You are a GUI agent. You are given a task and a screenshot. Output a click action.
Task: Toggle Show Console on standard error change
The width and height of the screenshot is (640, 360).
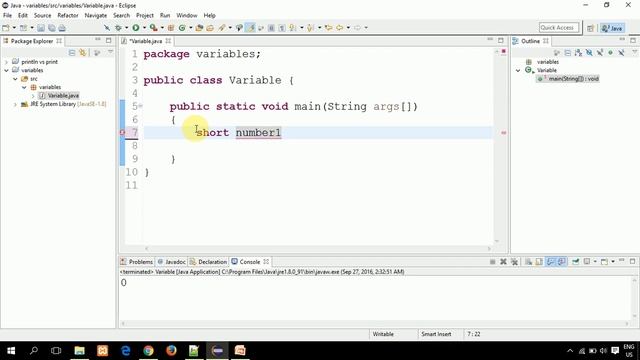[x=562, y=262]
